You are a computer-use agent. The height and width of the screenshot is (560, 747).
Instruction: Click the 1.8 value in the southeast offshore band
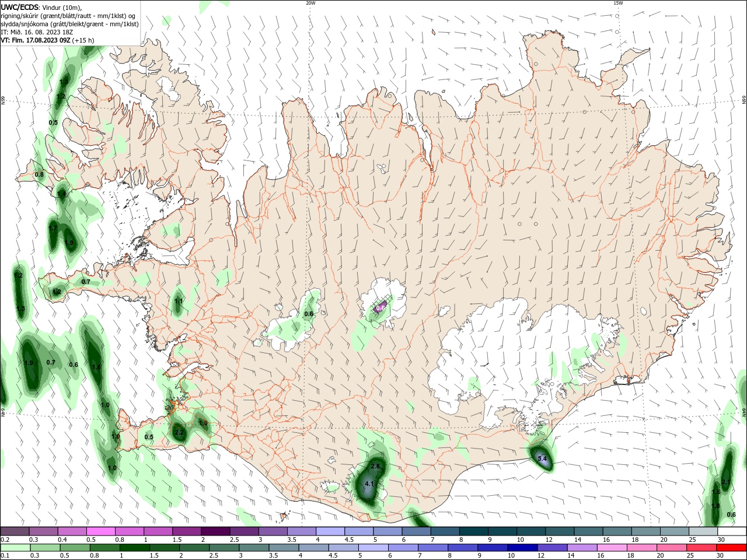click(716, 506)
